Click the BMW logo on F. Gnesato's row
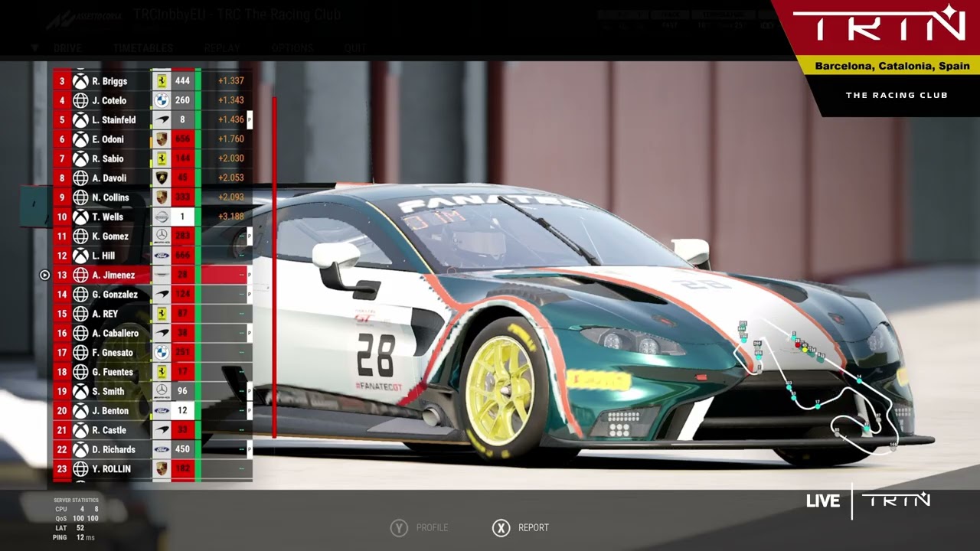The height and width of the screenshot is (551, 980). 162,353
